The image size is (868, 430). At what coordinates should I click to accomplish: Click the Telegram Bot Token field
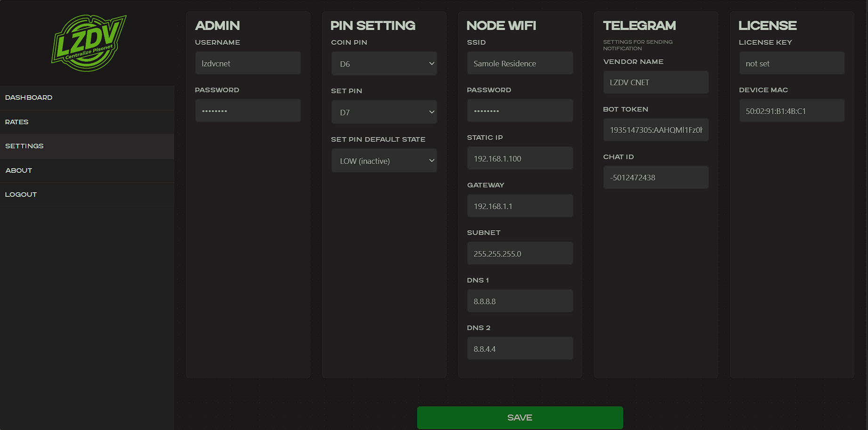click(x=656, y=130)
